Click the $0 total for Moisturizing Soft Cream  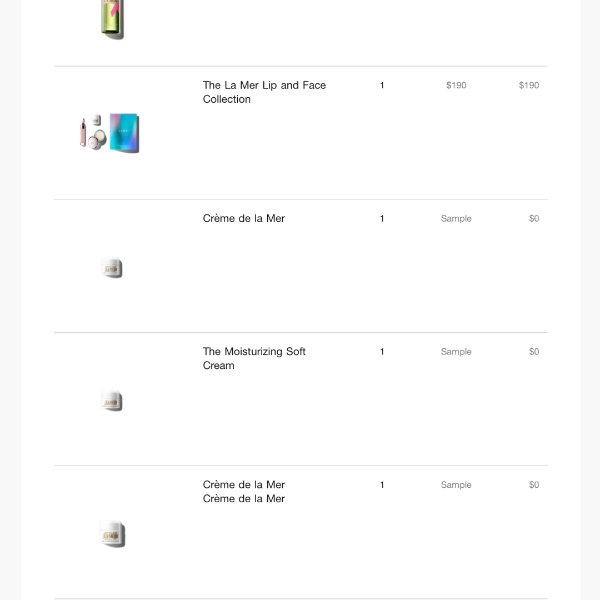click(534, 351)
